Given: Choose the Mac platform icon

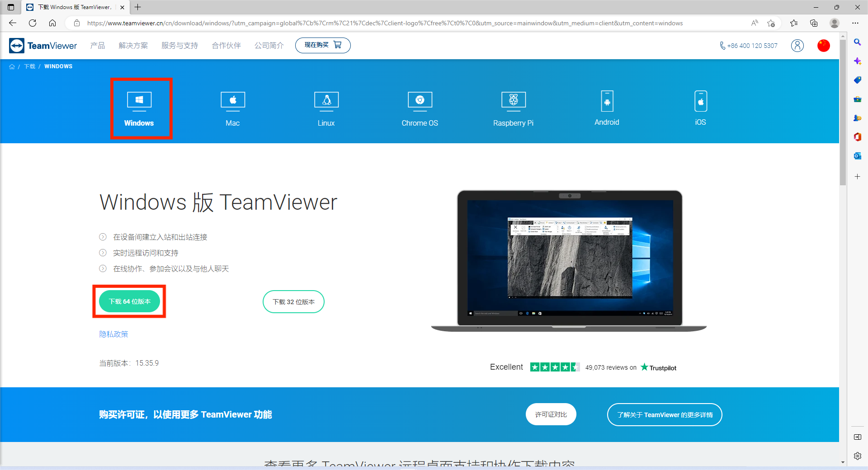Looking at the screenshot, I should point(233,102).
